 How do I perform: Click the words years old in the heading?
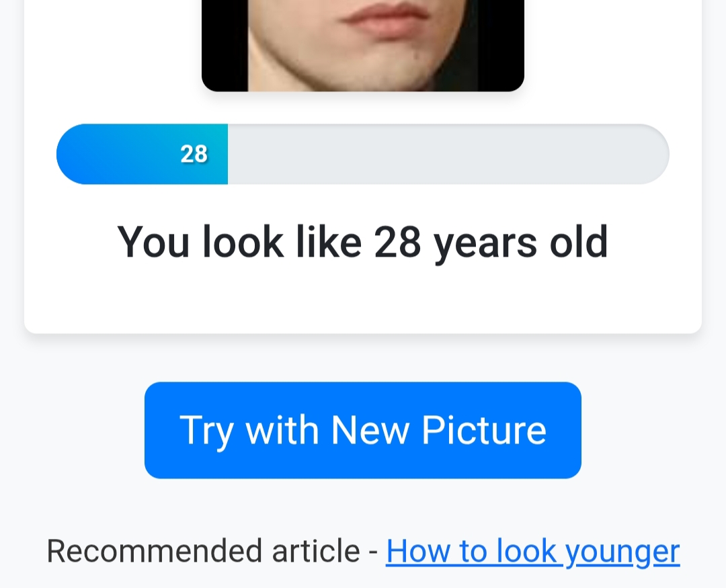tap(521, 242)
